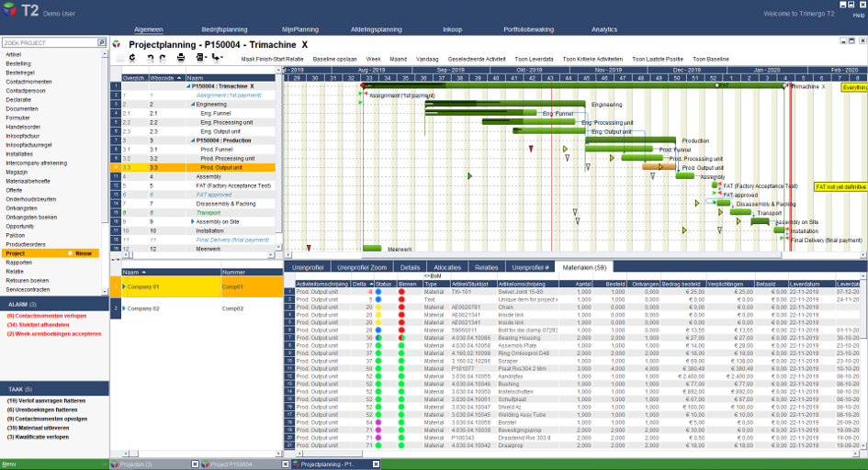Click the print icon
This screenshot has width=868, height=470.
click(181, 58)
